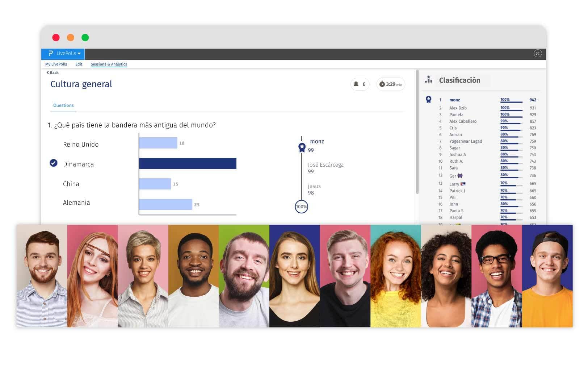The image size is (588, 367).
Task: Select Alex Dzib in the leaderboard
Action: 458,108
